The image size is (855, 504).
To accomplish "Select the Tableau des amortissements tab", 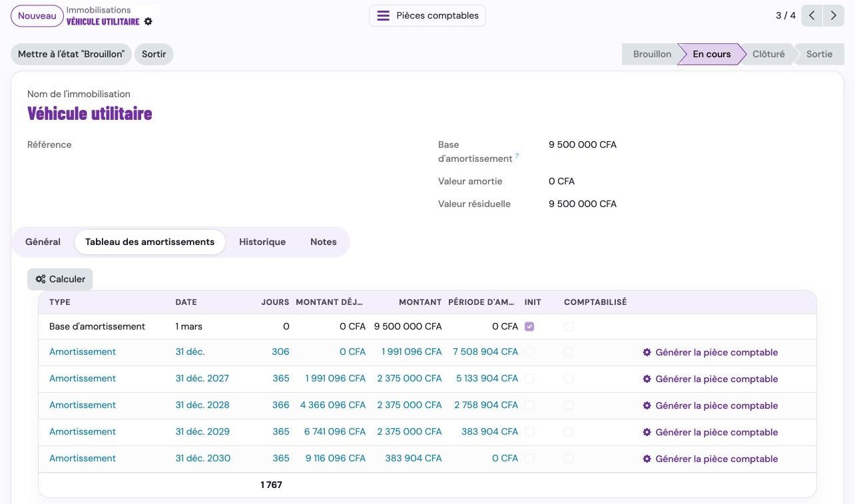I will tap(150, 242).
